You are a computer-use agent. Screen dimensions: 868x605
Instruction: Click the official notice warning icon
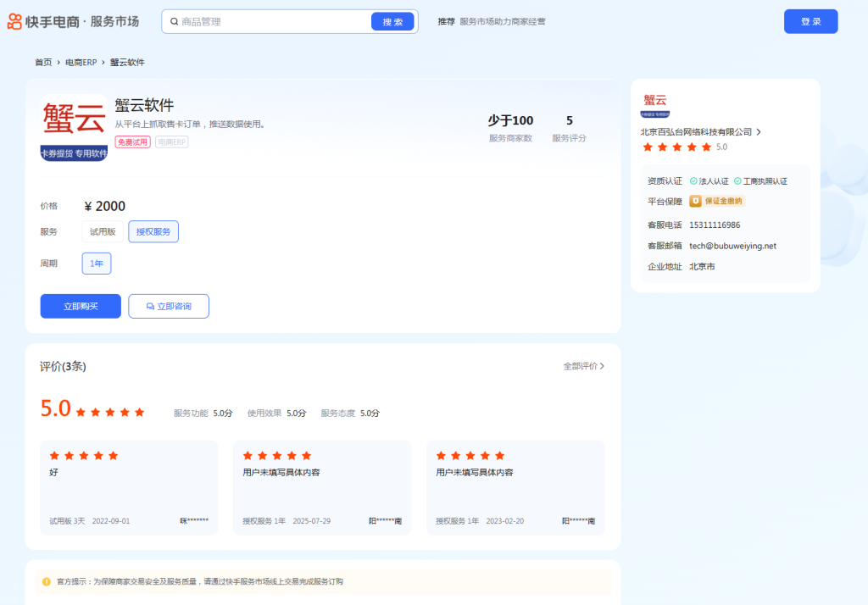pyautogui.click(x=47, y=582)
